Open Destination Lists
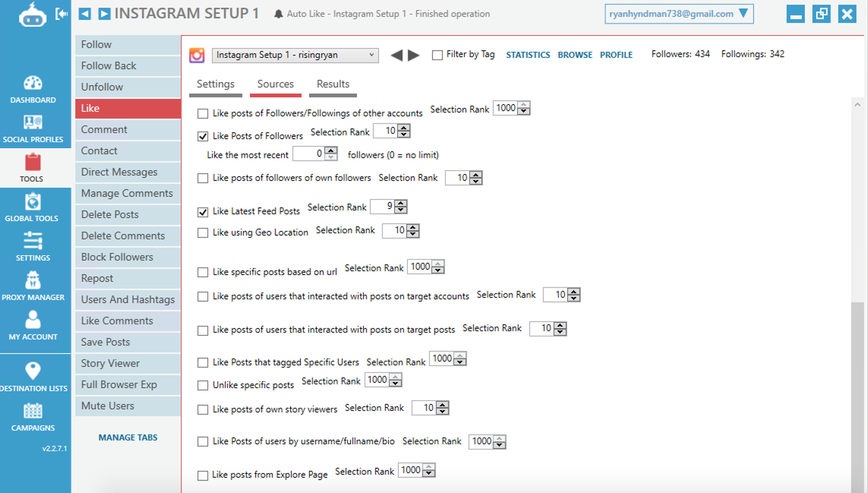 tap(33, 377)
